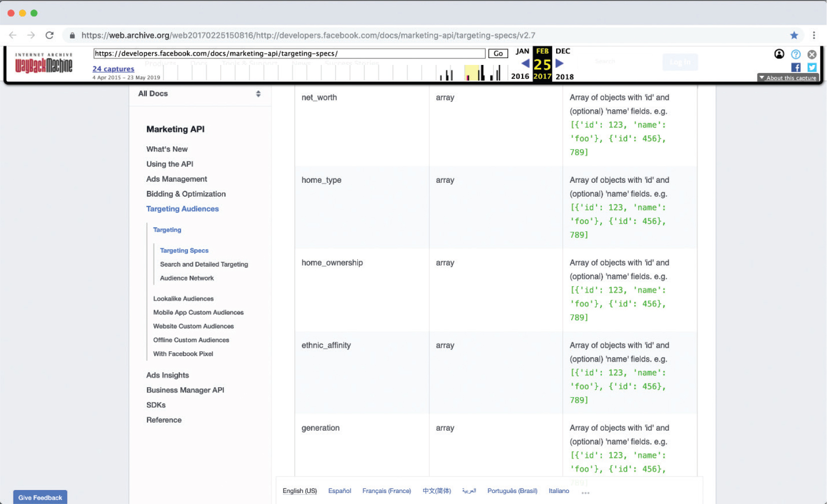Select the Targeting Specs page
827x504 pixels.
point(184,251)
